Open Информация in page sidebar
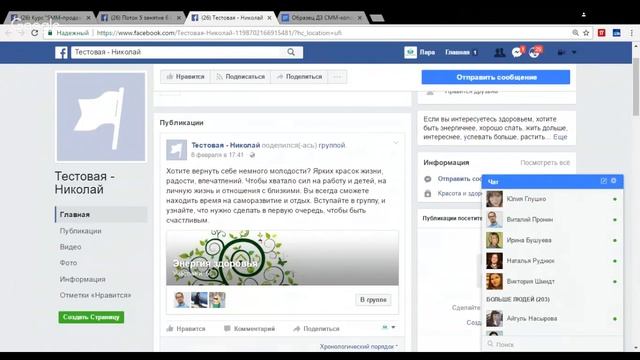The height and width of the screenshot is (360, 640). tap(82, 279)
